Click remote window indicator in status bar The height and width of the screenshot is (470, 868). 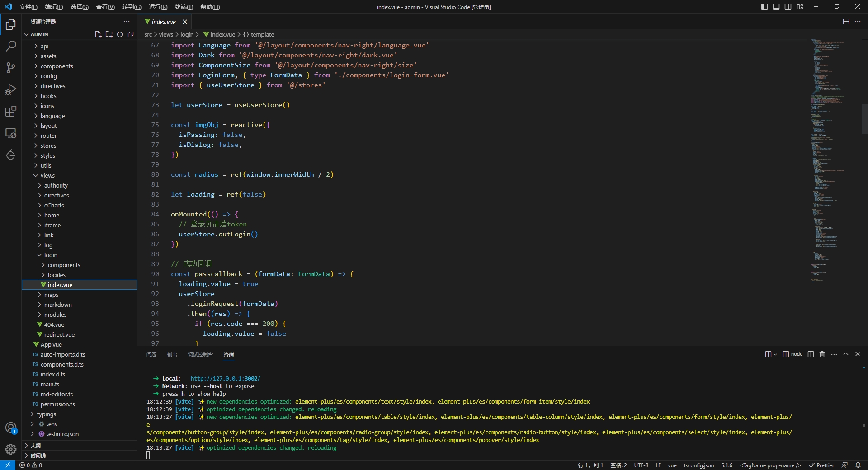(8, 465)
